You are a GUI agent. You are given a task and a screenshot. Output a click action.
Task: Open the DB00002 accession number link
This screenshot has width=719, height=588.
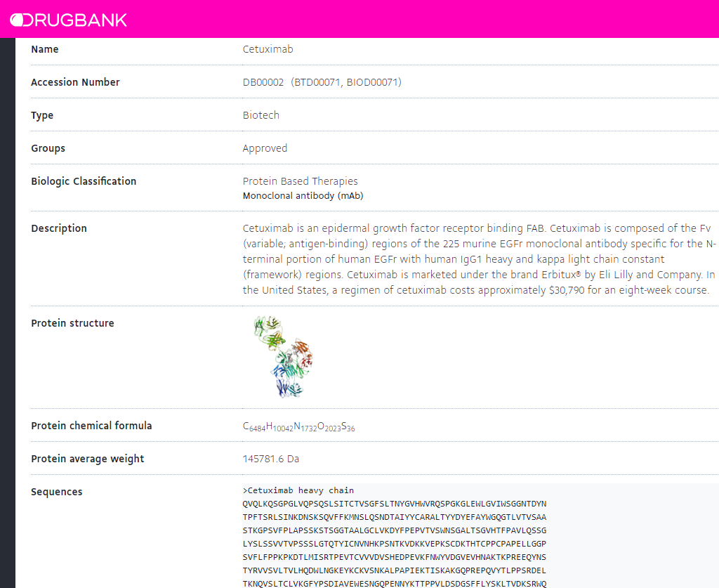(x=262, y=82)
